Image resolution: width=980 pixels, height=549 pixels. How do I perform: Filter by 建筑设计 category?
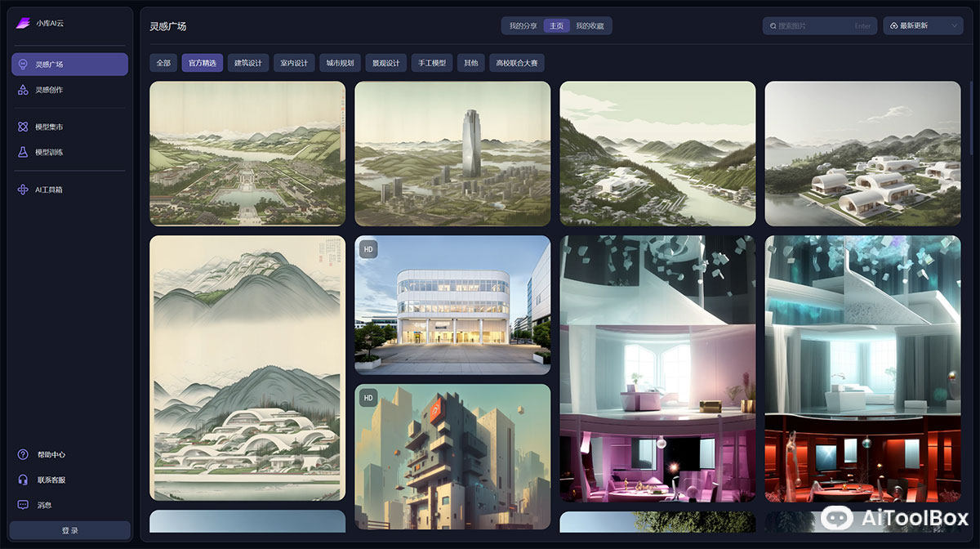(x=248, y=63)
